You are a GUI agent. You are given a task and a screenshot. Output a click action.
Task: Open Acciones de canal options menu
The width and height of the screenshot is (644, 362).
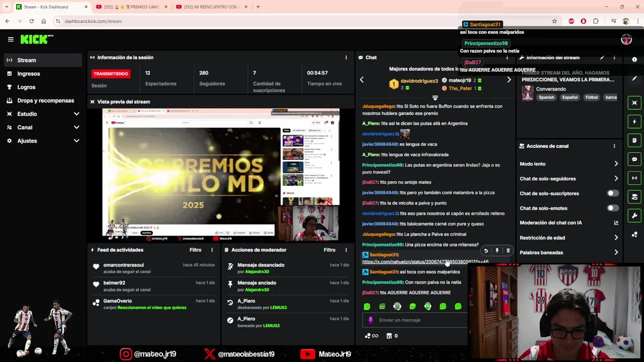pos(614,146)
